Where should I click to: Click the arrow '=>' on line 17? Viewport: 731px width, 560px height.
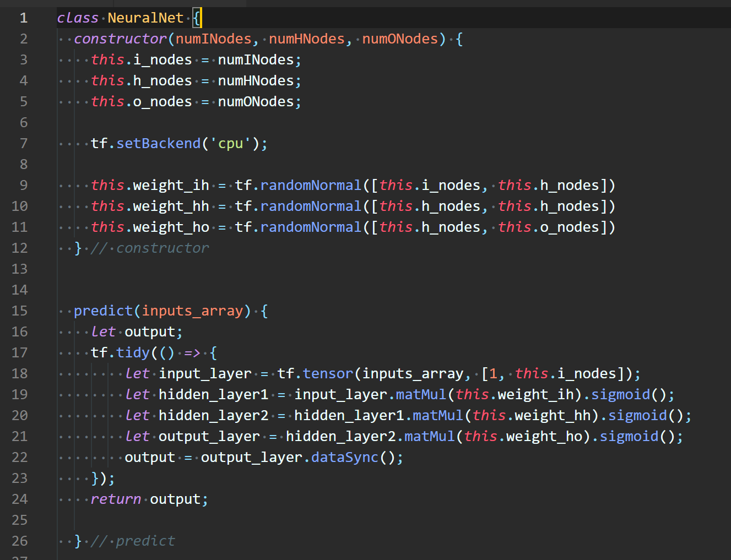pos(192,352)
